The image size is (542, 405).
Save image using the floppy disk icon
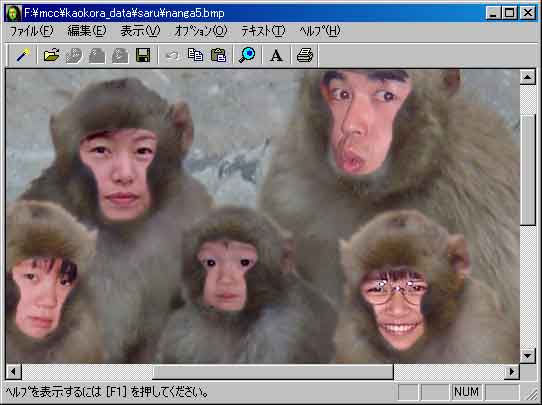pos(143,55)
